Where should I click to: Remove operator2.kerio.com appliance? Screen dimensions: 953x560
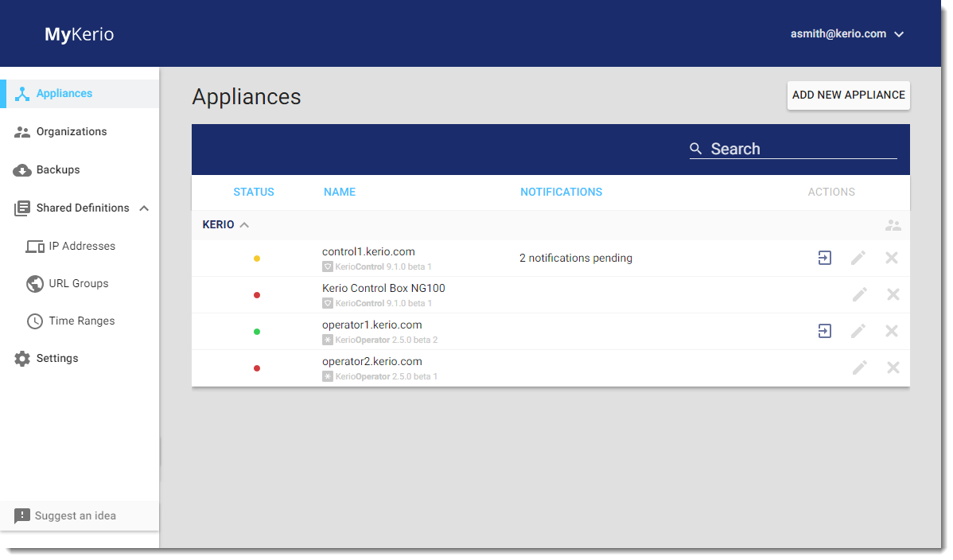click(893, 367)
